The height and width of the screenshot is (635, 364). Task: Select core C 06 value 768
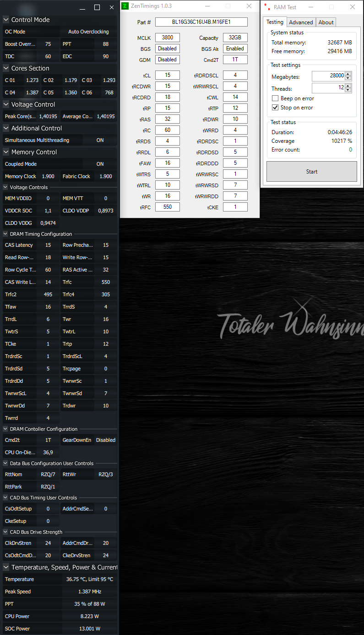point(109,92)
